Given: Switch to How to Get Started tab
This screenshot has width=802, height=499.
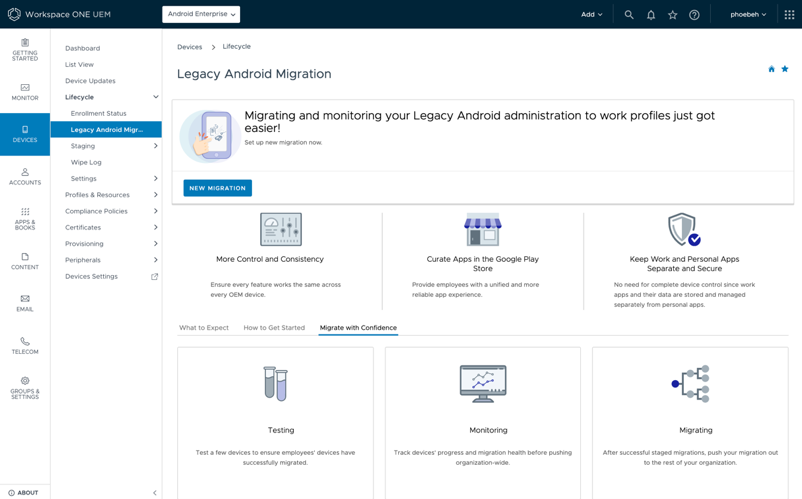Looking at the screenshot, I should click(274, 328).
